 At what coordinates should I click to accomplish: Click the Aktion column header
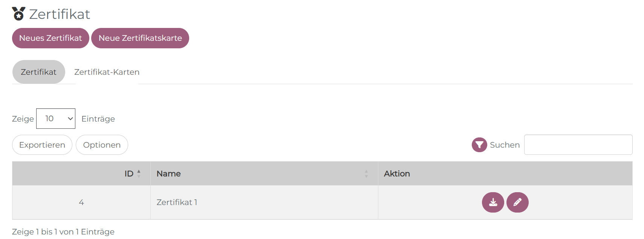(397, 174)
